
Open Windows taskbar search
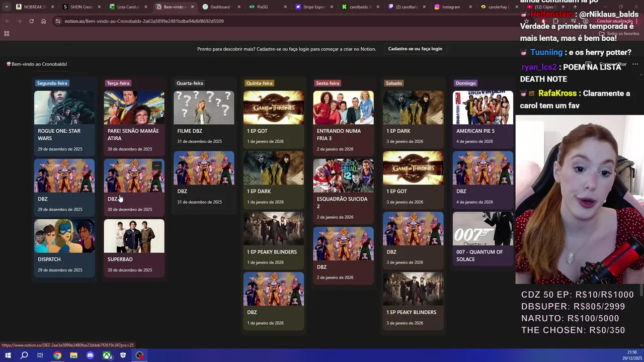(24, 355)
